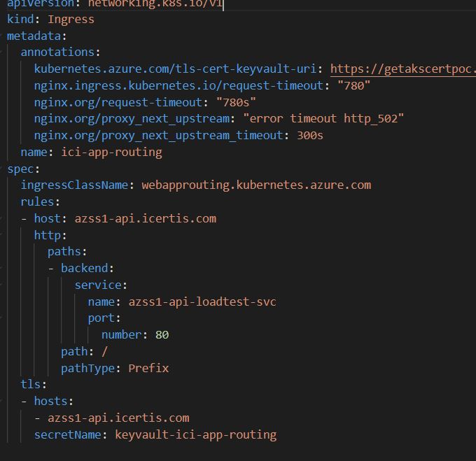The height and width of the screenshot is (461, 476).
Task: Click the metadata 'name' key
Action: (x=34, y=153)
